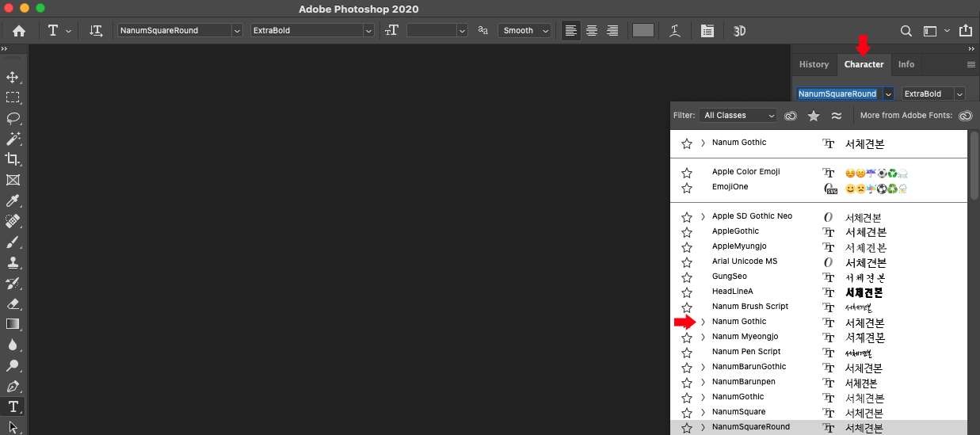The width and height of the screenshot is (980, 435).
Task: Favorite the Apple Color Emoji font
Action: point(687,173)
